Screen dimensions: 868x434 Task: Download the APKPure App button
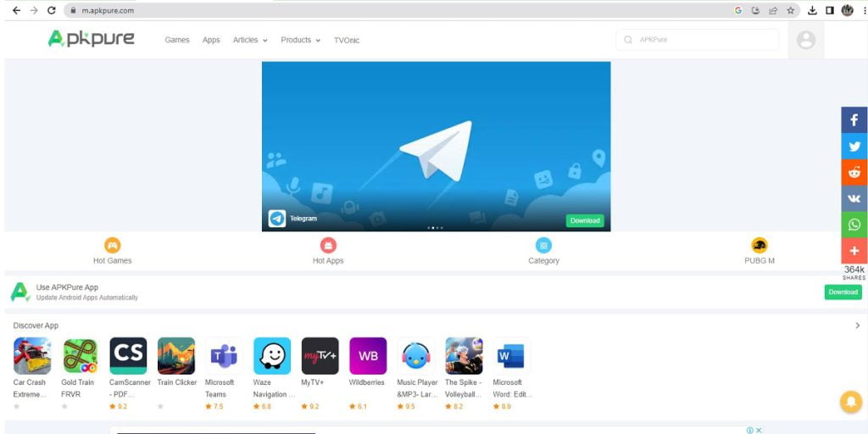(843, 292)
